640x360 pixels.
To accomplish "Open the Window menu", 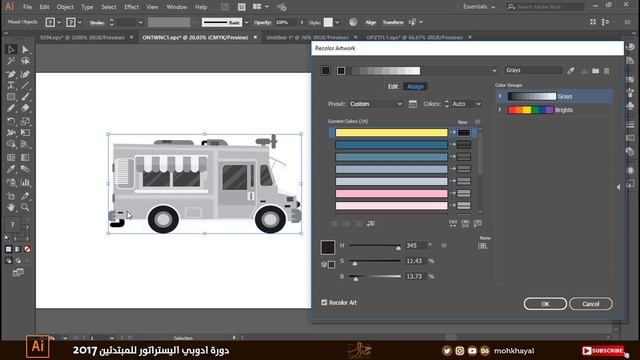I will pos(177,7).
